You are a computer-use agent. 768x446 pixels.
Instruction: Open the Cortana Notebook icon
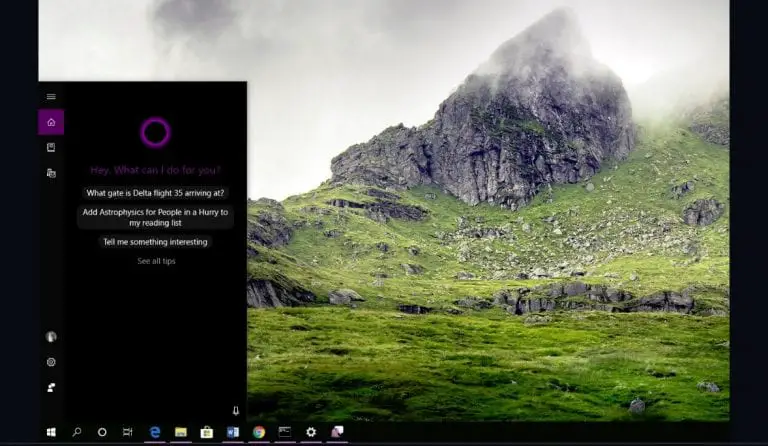(51, 147)
